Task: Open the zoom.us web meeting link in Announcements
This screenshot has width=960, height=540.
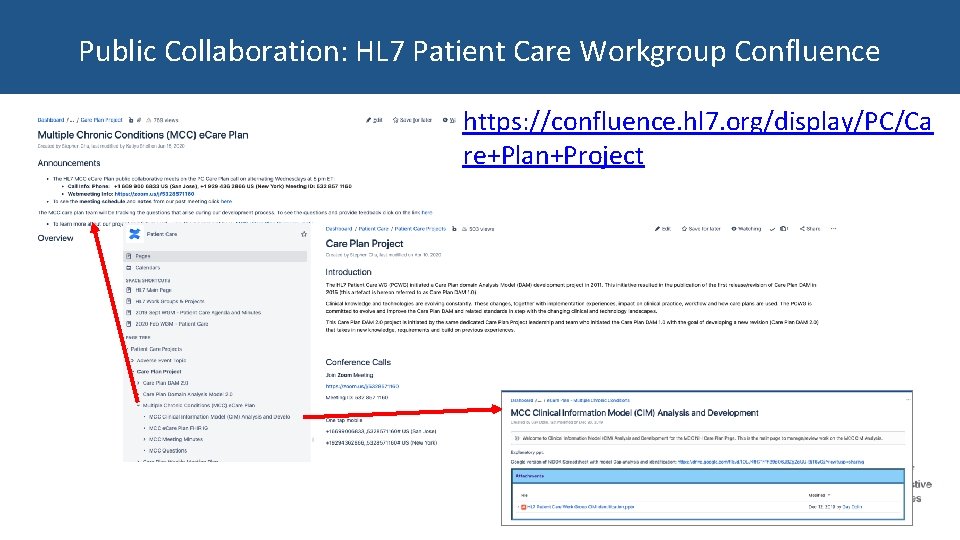Action: (x=154, y=194)
